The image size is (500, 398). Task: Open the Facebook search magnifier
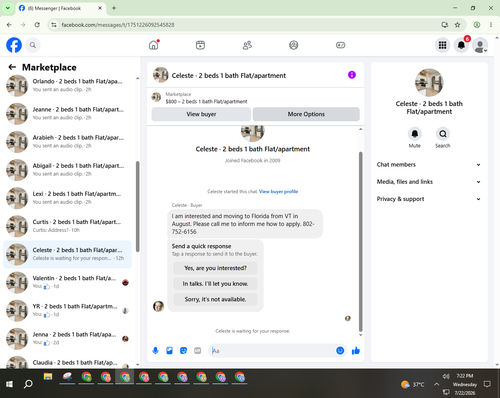tap(33, 45)
